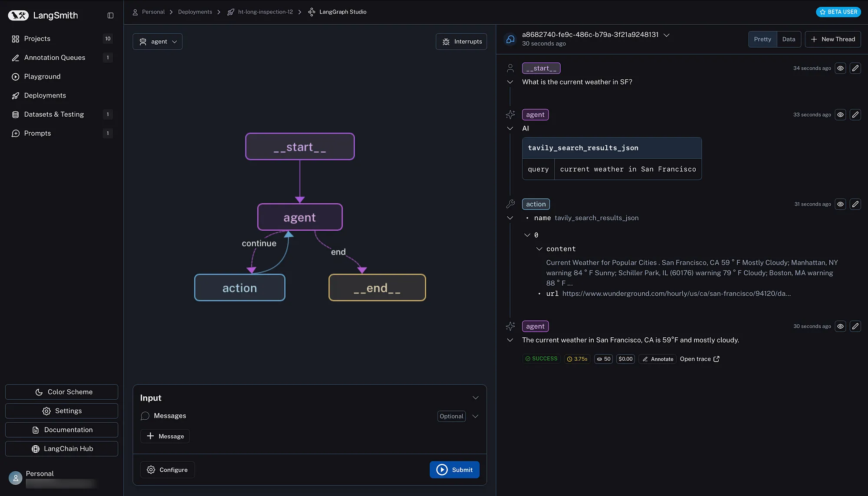Viewport: 868px width, 496px height.
Task: Select the agent node in the graph
Action: pyautogui.click(x=300, y=217)
